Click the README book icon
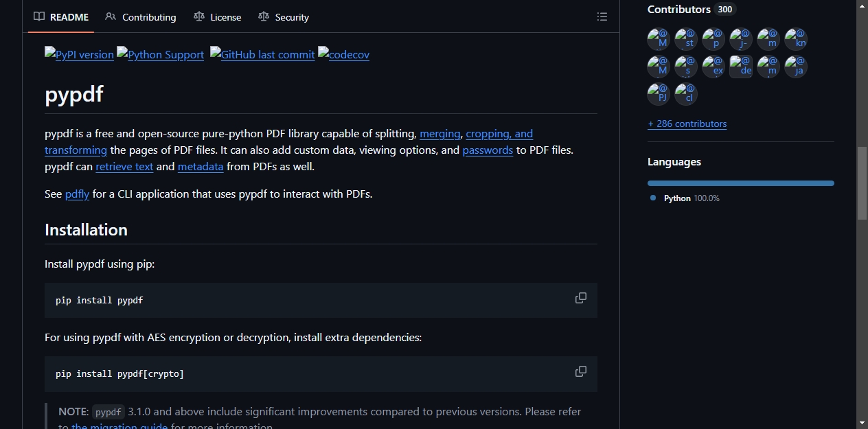 click(39, 16)
